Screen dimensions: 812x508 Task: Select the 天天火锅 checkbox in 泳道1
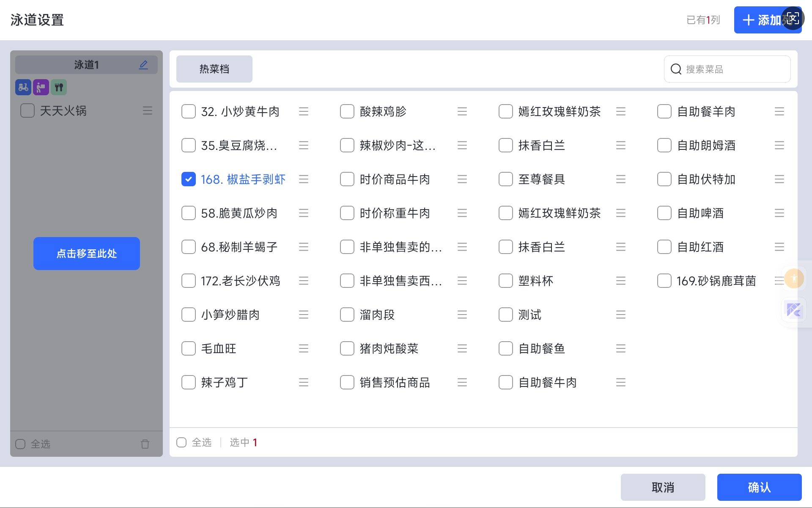(27, 111)
